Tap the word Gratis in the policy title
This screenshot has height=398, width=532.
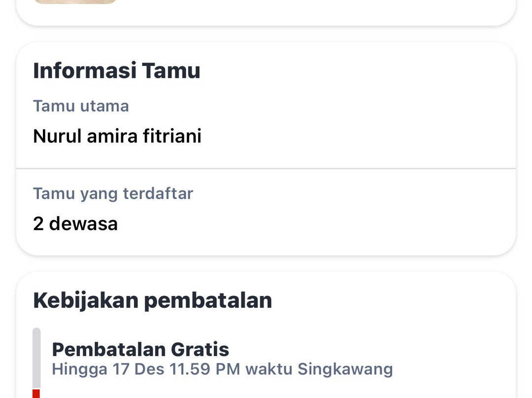click(x=199, y=349)
